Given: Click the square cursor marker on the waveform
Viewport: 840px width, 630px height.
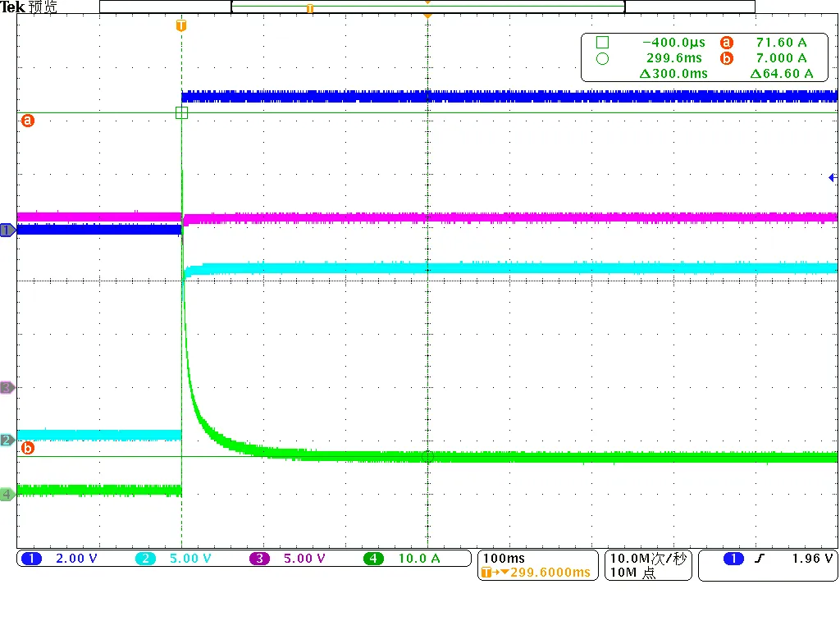Looking at the screenshot, I should (181, 112).
